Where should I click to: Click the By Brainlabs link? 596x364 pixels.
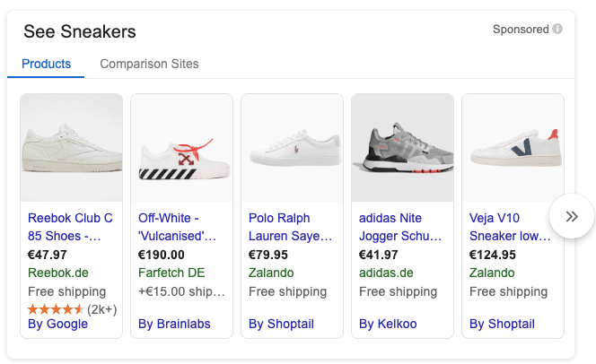coord(174,324)
